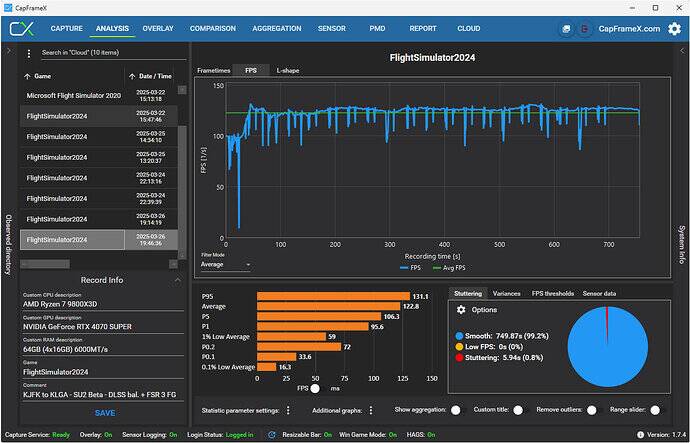The image size is (690, 443).
Task: Select Microsoft Flight Simulator 2020 record
Action: point(99,95)
